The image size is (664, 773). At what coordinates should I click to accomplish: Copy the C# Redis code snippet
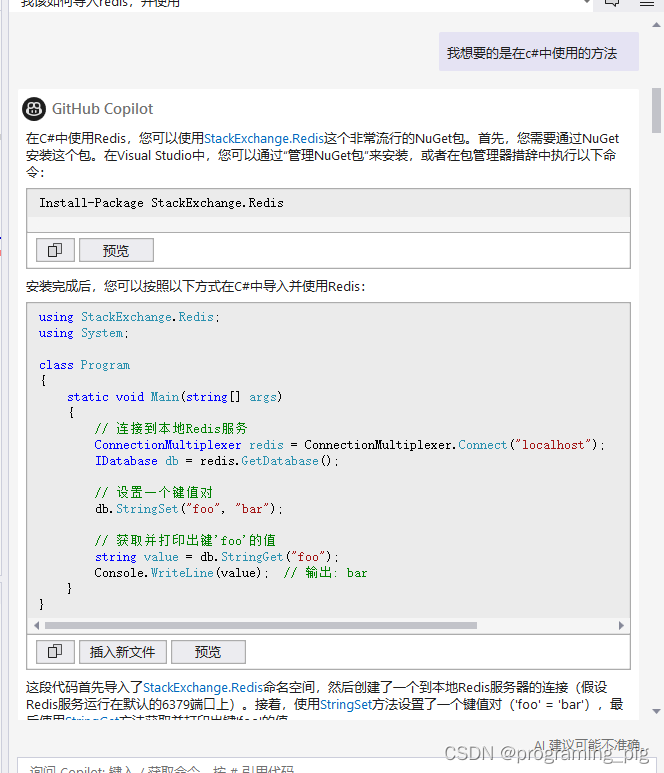tap(55, 652)
